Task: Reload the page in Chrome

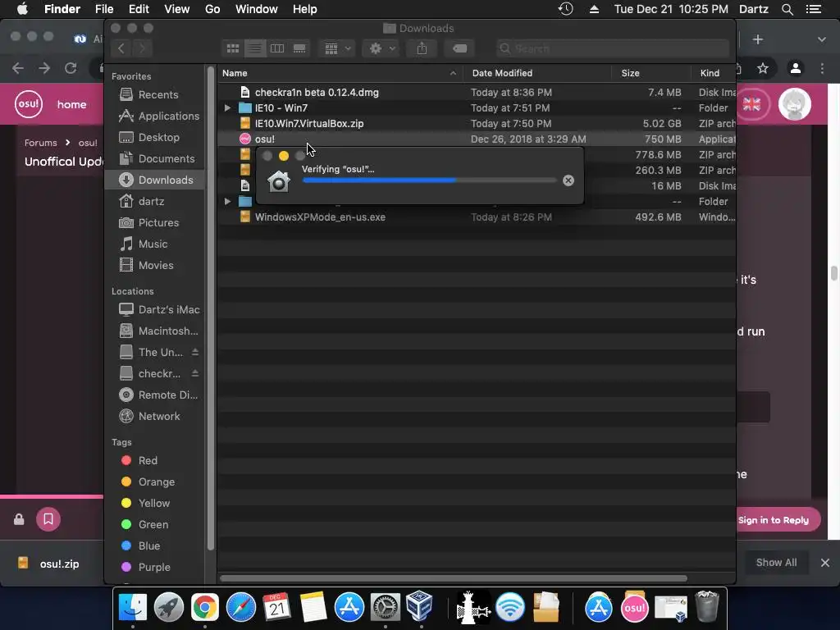Action: tap(71, 68)
